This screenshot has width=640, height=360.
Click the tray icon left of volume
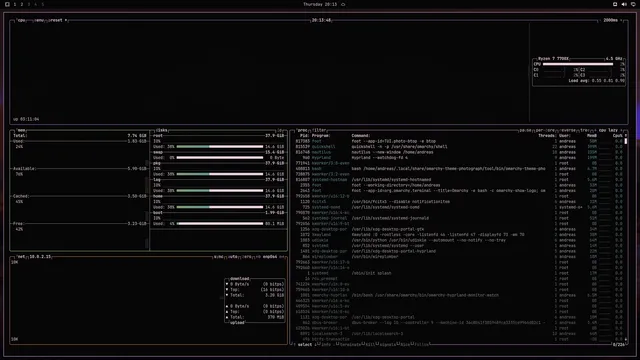(615, 4)
